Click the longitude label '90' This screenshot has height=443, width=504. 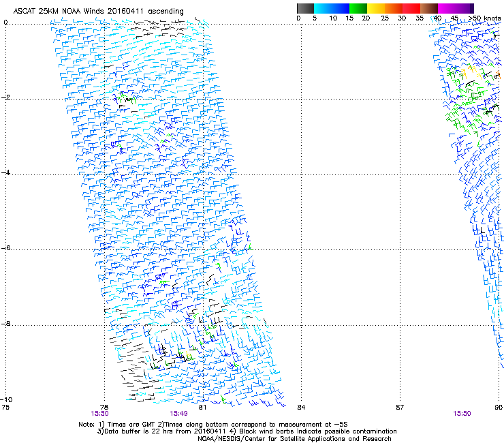499,408
